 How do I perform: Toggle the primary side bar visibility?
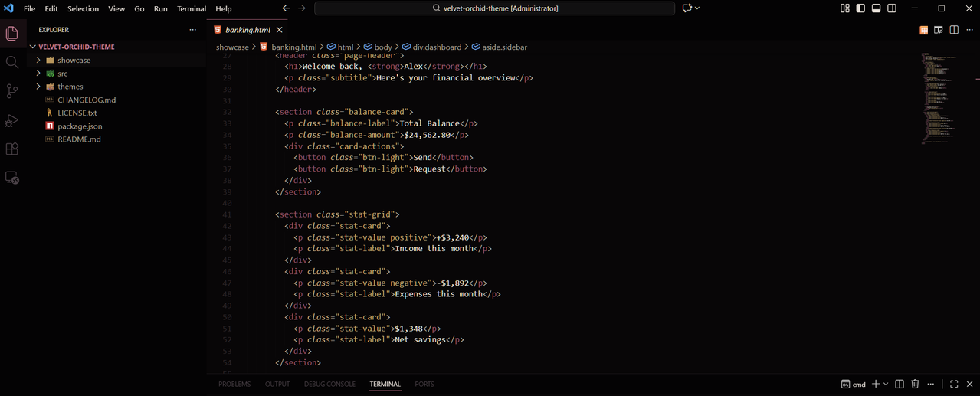[860, 8]
